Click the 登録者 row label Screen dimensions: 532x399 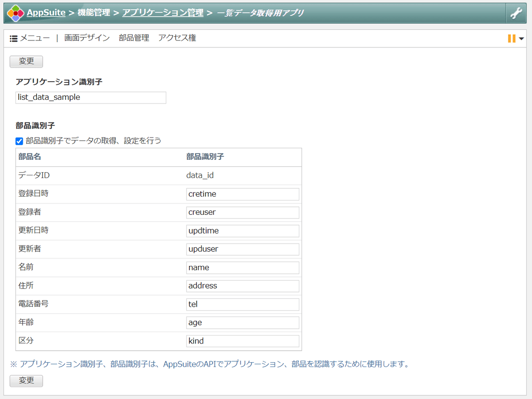[x=30, y=212]
